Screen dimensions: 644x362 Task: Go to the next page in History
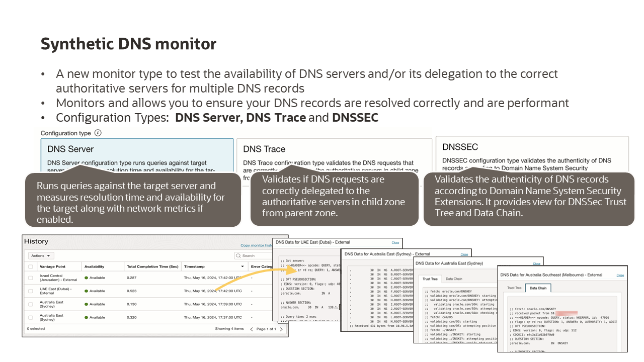281,329
